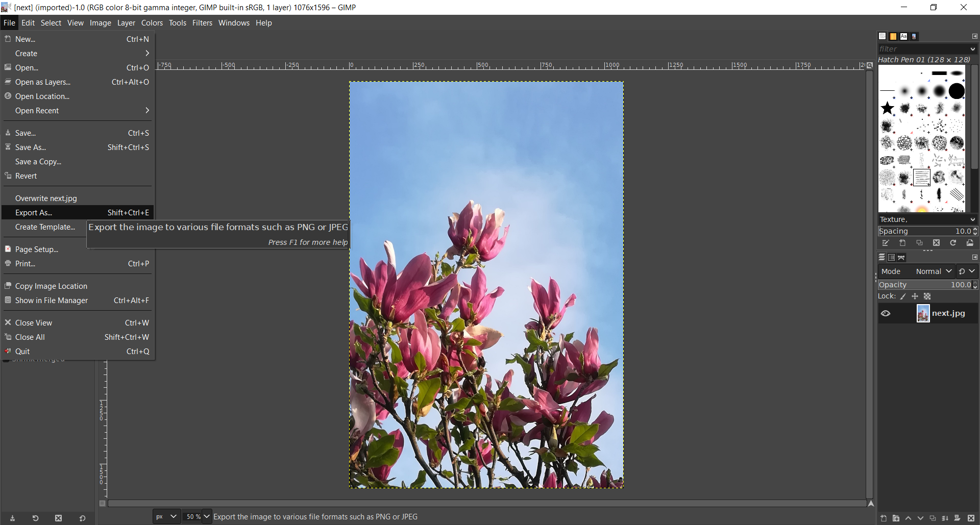
Task: Click Overwrite next.jpg menu entry
Action: click(x=46, y=198)
